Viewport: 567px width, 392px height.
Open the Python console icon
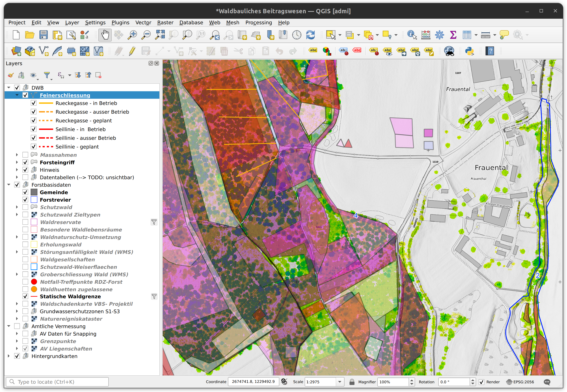(x=469, y=51)
